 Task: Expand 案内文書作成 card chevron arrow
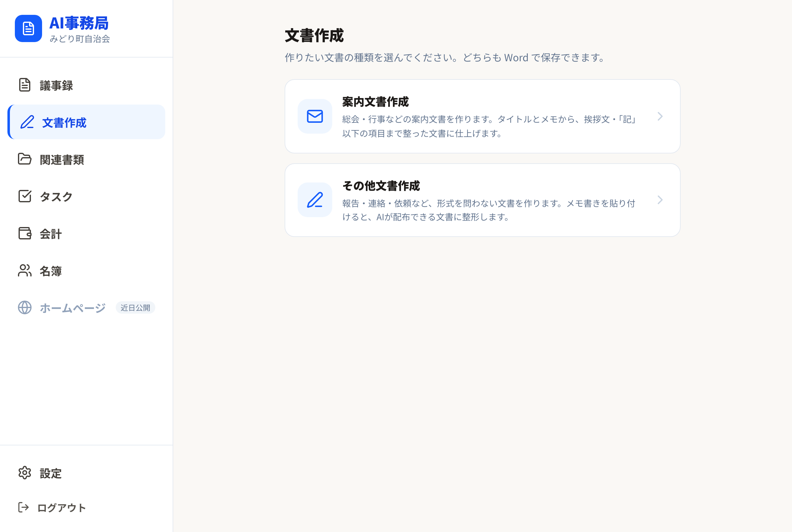coord(660,116)
